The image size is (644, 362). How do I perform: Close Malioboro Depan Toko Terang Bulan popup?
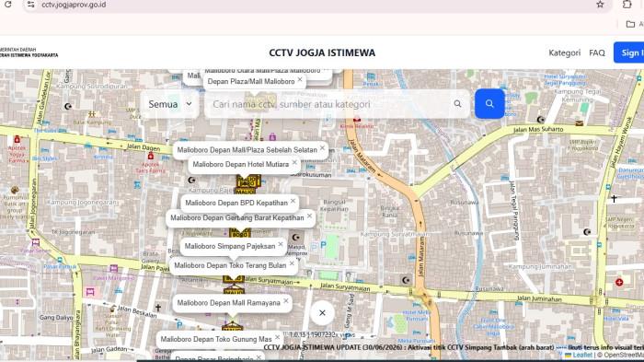292,263
